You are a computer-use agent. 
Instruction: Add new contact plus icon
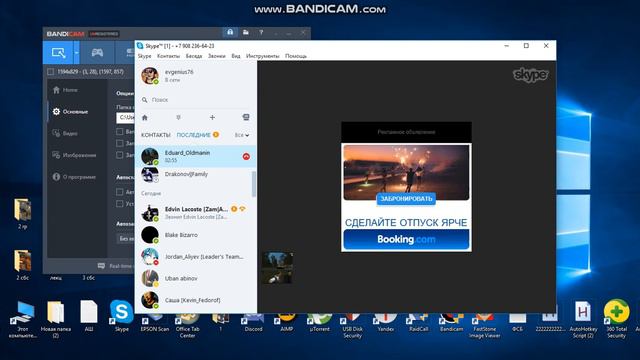click(212, 118)
